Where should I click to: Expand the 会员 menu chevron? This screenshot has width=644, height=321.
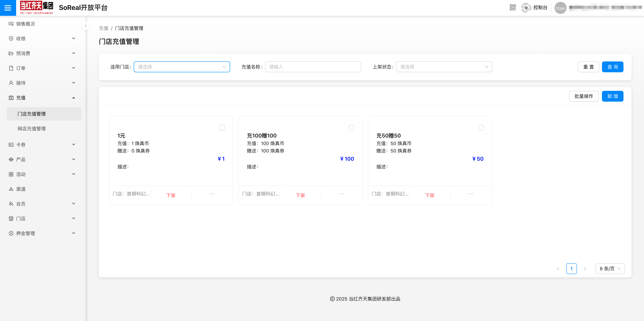tap(74, 204)
